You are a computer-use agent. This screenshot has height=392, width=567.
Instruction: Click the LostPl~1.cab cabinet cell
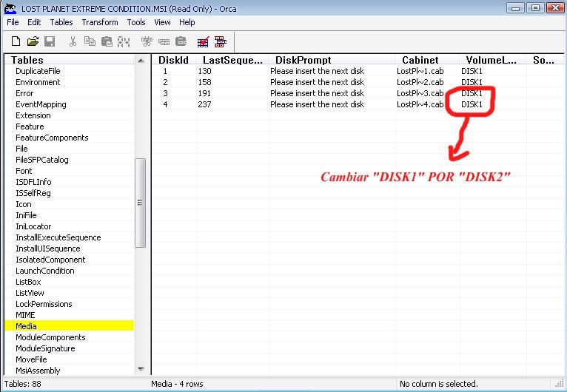420,71
